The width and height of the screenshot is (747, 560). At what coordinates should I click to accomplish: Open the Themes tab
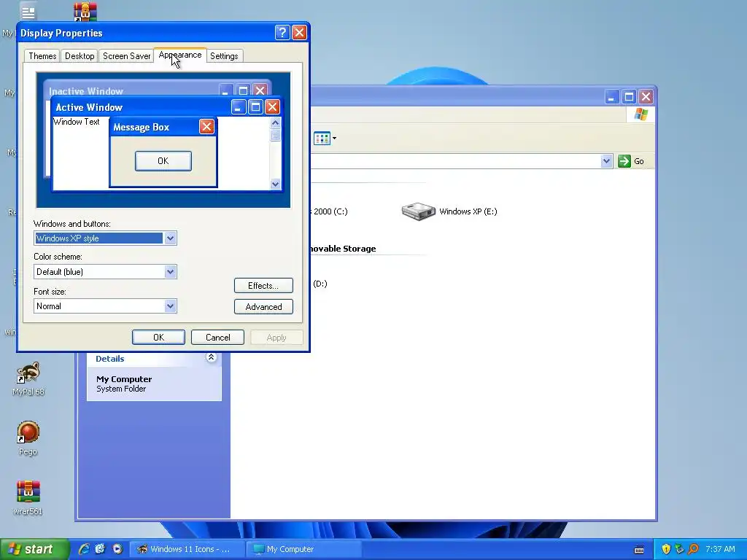point(42,56)
